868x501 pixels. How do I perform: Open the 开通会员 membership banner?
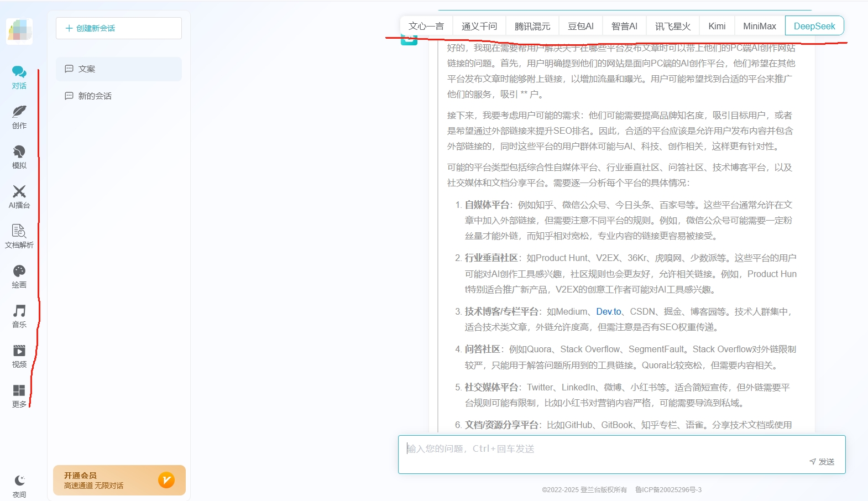[119, 480]
